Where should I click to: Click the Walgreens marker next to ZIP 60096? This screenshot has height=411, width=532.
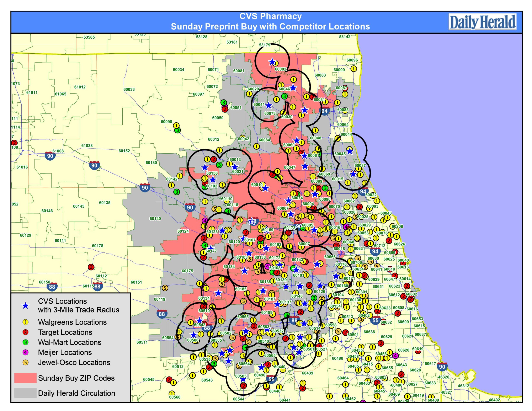coord(353,69)
